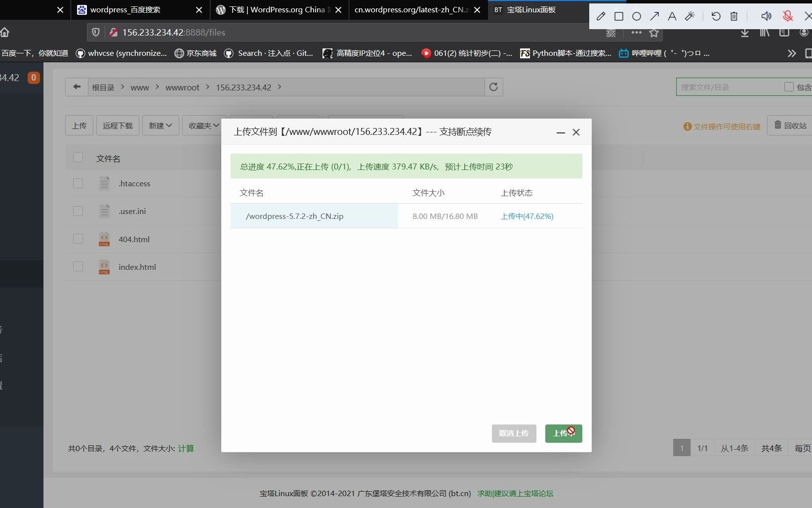Select the wordpress-5.7.2-zh_CN.zip upload row
The height and width of the screenshot is (508, 812).
(406, 216)
